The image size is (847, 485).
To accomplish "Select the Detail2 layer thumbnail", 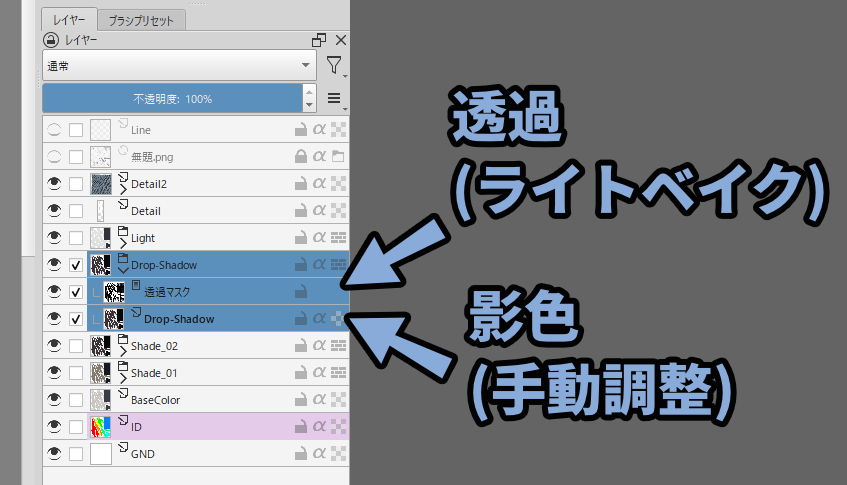I will (101, 184).
